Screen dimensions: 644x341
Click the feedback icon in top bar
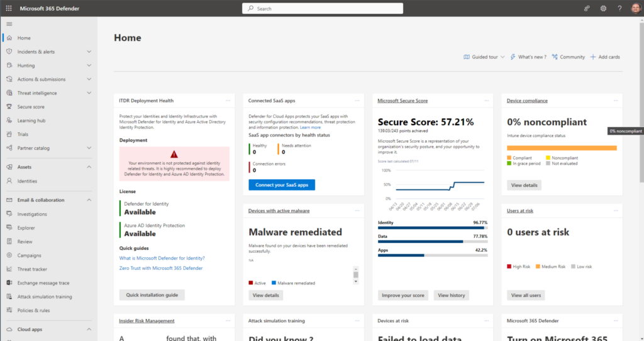click(587, 8)
